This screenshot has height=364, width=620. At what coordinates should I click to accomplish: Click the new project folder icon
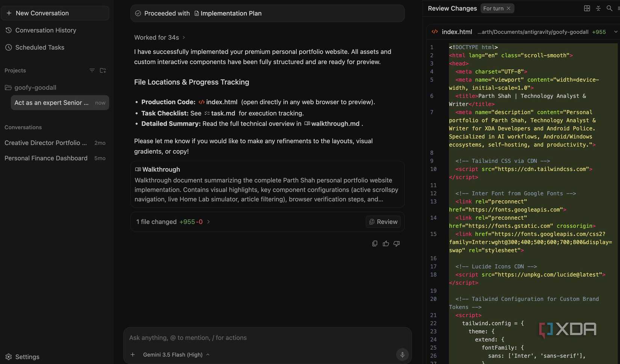[x=103, y=71]
